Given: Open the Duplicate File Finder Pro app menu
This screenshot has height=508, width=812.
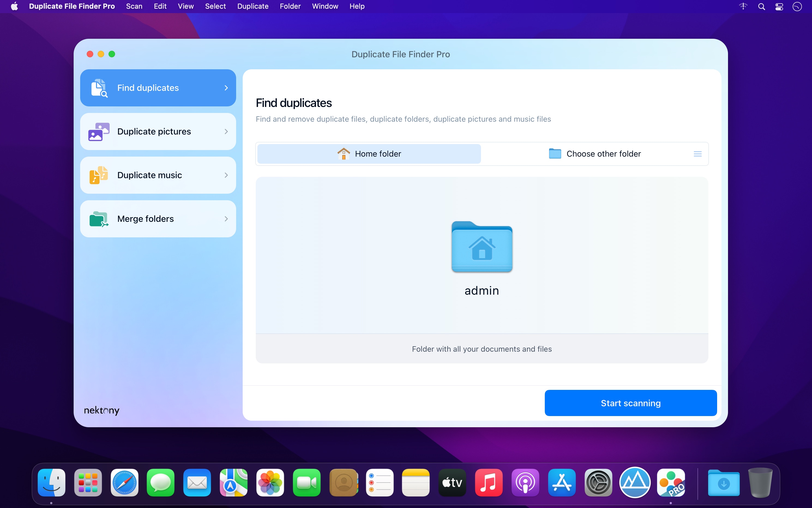Looking at the screenshot, I should (72, 6).
